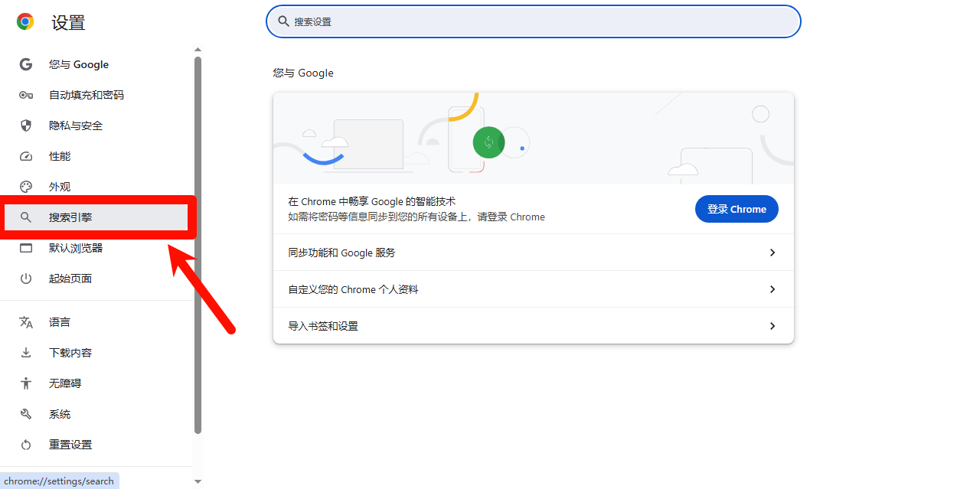Expand chevron for 导入书签和设置

click(773, 326)
